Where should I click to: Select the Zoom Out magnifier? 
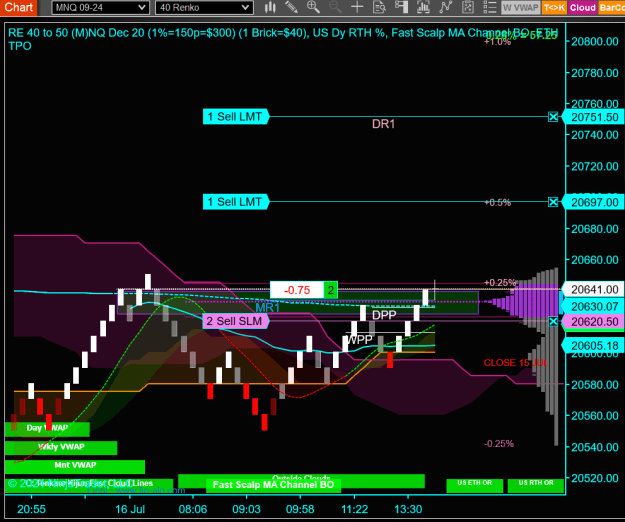click(x=335, y=7)
